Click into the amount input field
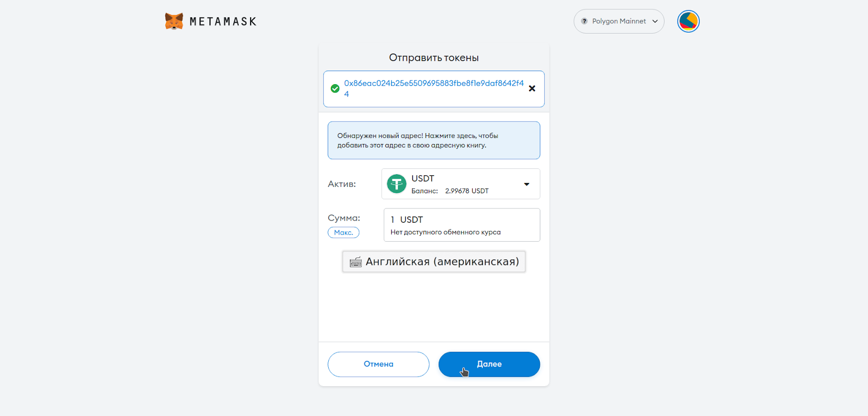Image resolution: width=868 pixels, height=416 pixels. point(462,225)
